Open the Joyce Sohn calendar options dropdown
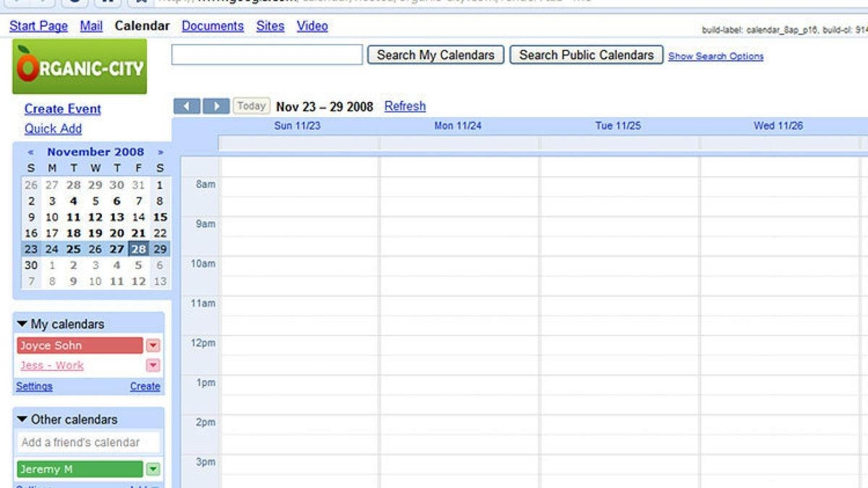This screenshot has height=488, width=868. coord(152,345)
